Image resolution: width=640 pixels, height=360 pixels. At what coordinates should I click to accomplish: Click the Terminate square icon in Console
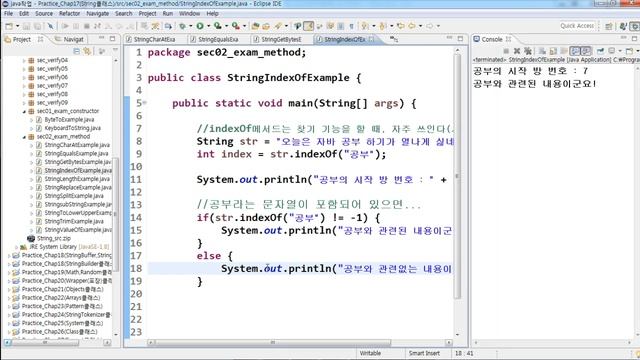pos(506,51)
